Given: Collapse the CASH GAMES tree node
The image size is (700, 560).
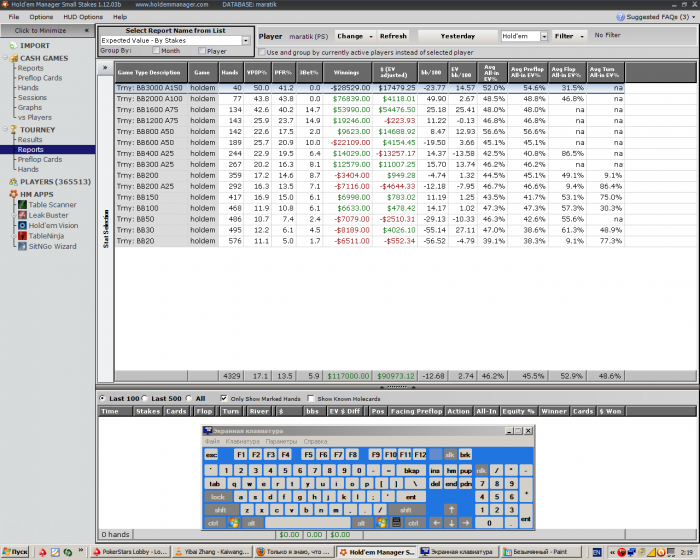Looking at the screenshot, I should [x=5, y=58].
